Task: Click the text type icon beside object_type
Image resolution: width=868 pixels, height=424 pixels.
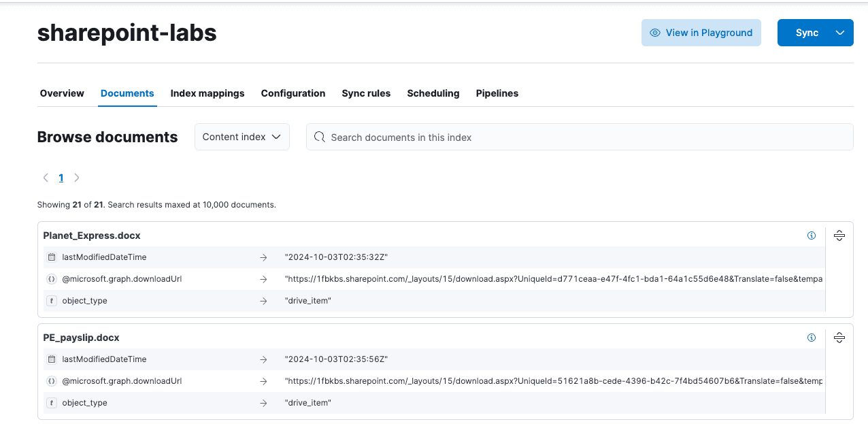Action: (x=52, y=300)
